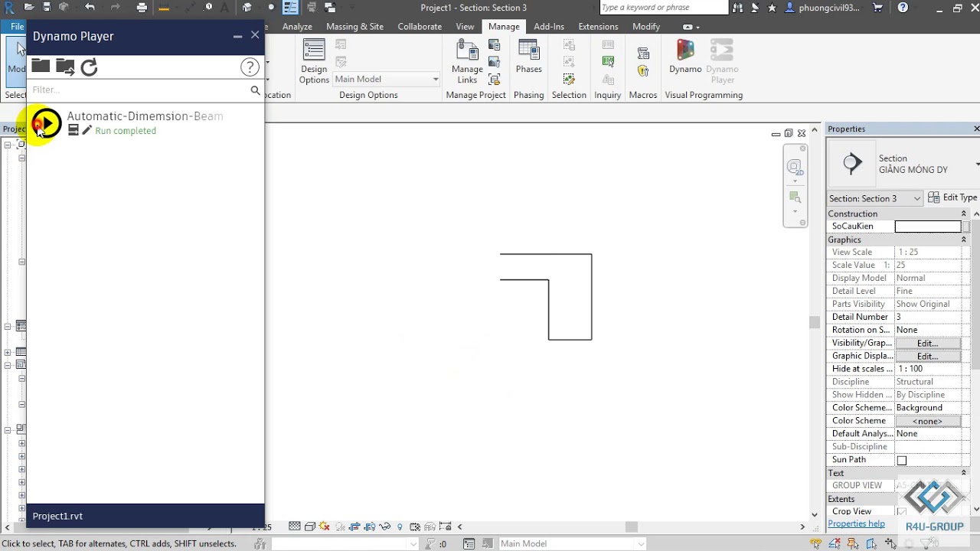The height and width of the screenshot is (551, 980).
Task: Open the Design Options tool
Action: coord(314,62)
